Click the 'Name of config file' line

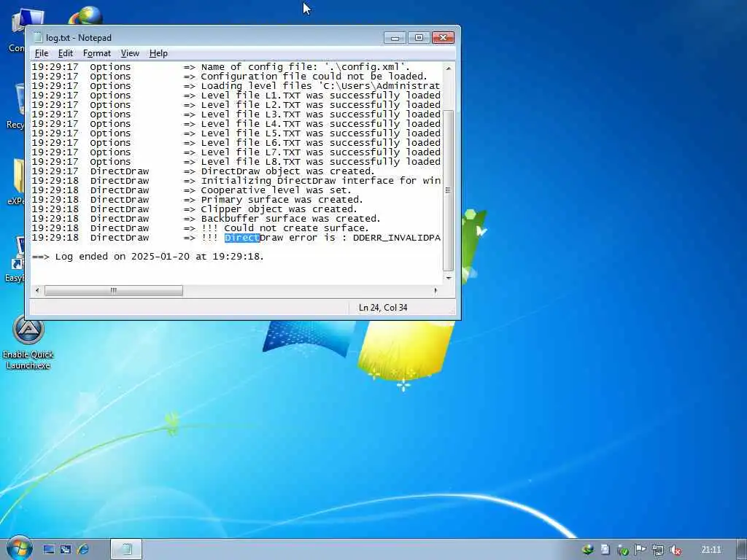pos(221,66)
